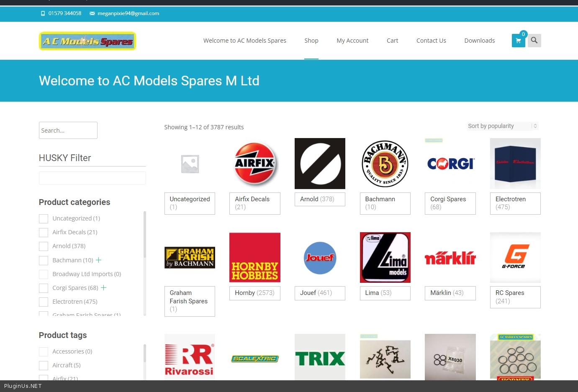Expand Bachmann subcategories with plus icon
This screenshot has height=392, width=578.
(99, 260)
